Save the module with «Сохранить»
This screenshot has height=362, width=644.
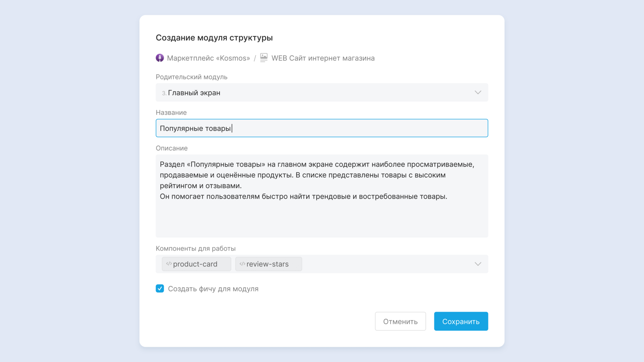(x=461, y=321)
